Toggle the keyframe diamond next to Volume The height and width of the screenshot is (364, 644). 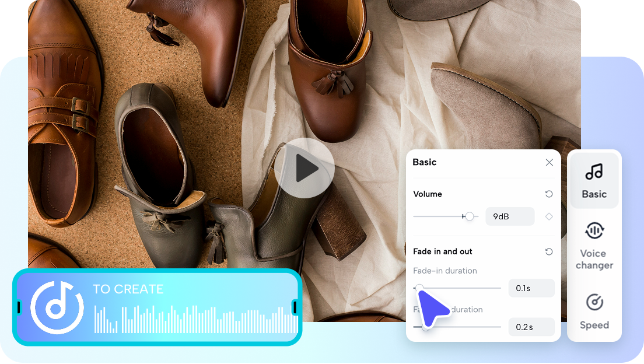(x=548, y=216)
